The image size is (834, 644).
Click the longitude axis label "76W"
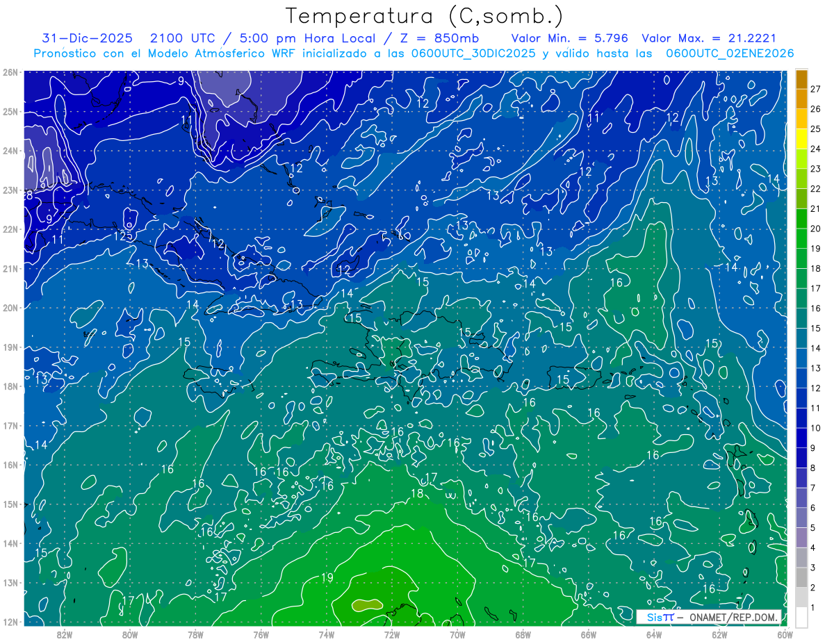[261, 634]
